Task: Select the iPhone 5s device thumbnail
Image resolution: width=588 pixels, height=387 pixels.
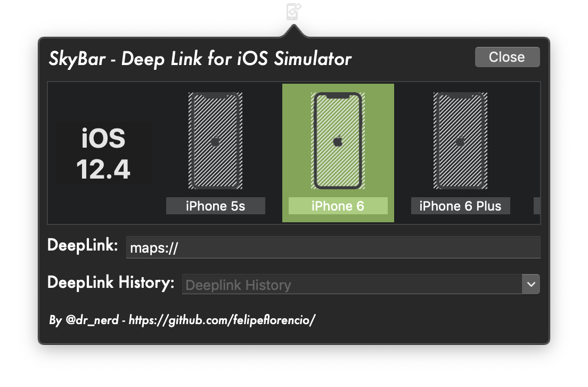Action: 215,141
